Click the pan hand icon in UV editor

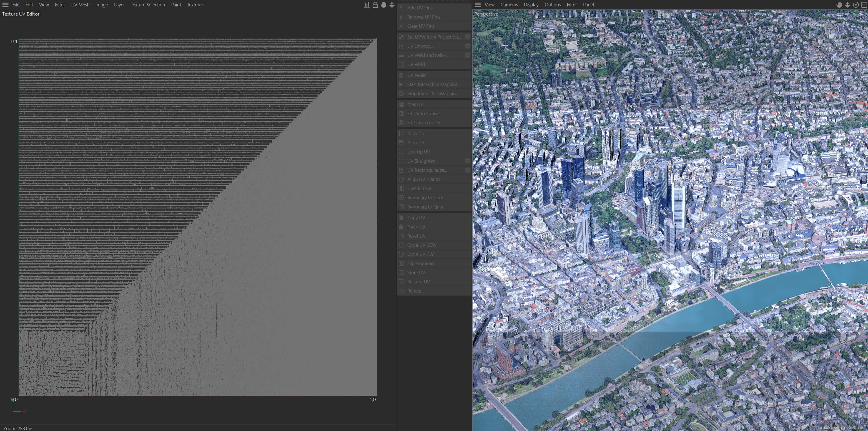pyautogui.click(x=383, y=5)
